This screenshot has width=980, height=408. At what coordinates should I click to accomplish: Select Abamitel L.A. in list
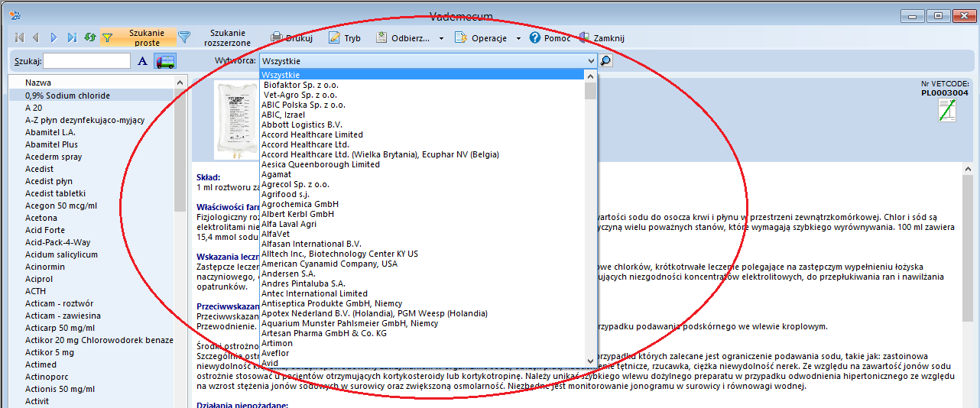pos(92,132)
